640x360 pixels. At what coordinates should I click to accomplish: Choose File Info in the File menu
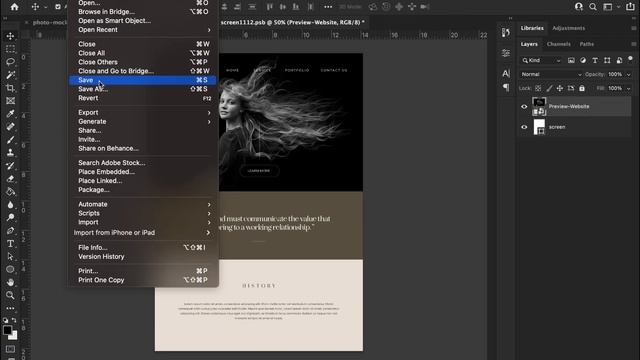pos(143,248)
